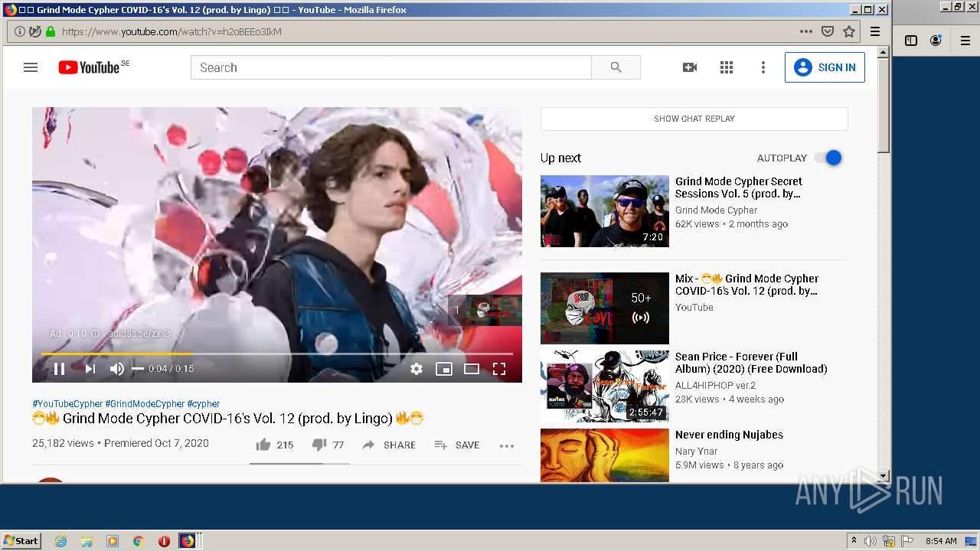980x551 pixels.
Task: Open the file explorer taskbar icon
Action: 87,541
